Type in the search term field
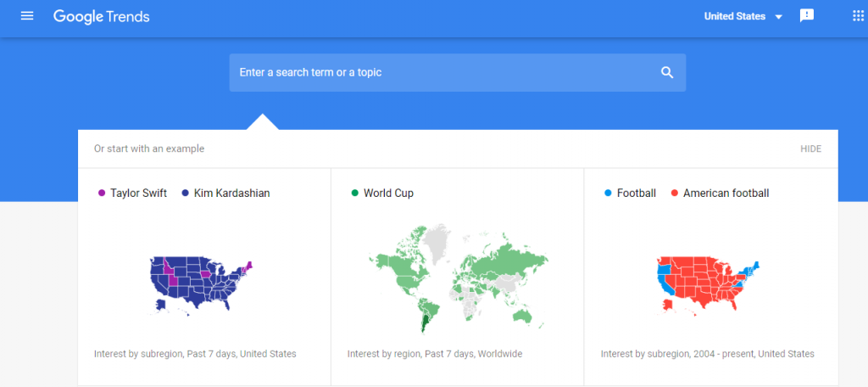The height and width of the screenshot is (387, 868). (x=441, y=72)
